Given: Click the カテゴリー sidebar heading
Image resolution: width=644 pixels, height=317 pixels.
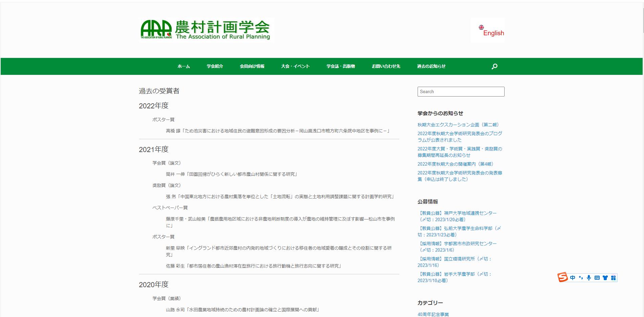Looking at the screenshot, I should coord(430,303).
